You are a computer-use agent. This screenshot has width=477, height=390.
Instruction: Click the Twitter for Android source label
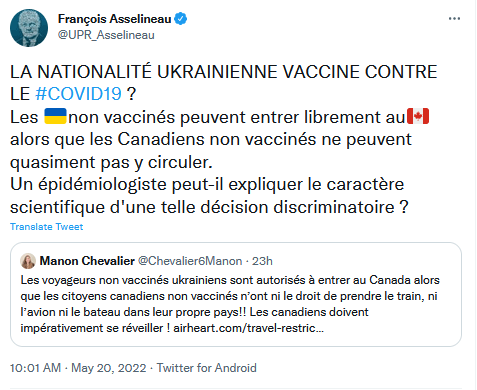(207, 368)
